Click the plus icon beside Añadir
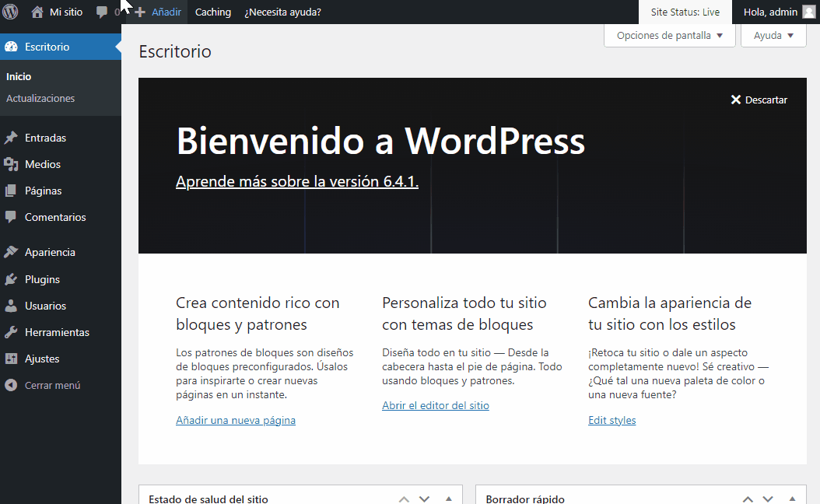This screenshot has height=504, width=820. coord(139,12)
